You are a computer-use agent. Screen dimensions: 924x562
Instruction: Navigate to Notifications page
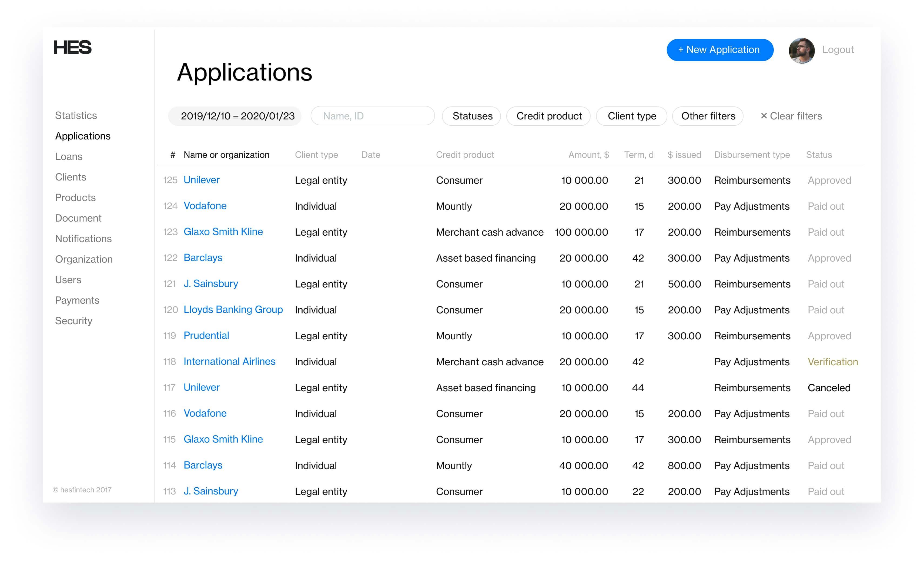[x=83, y=239]
